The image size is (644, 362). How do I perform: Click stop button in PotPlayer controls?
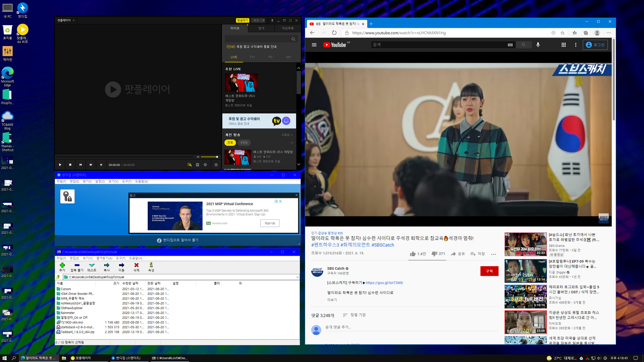coord(70,165)
